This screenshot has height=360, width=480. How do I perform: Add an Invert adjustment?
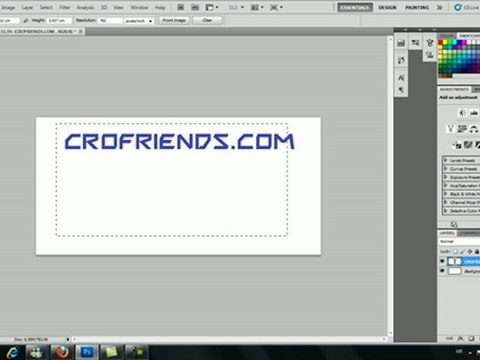[x=457, y=145]
